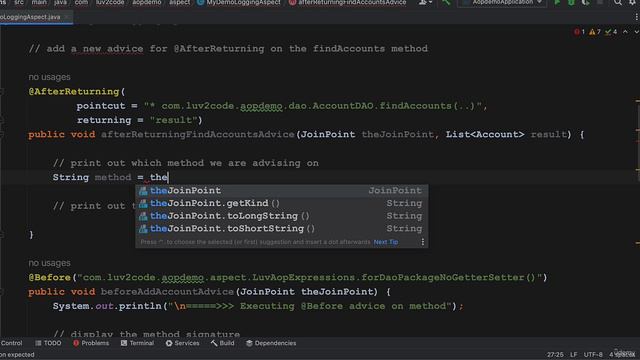Click the 27:25 cursor position indicator

(x=555, y=355)
